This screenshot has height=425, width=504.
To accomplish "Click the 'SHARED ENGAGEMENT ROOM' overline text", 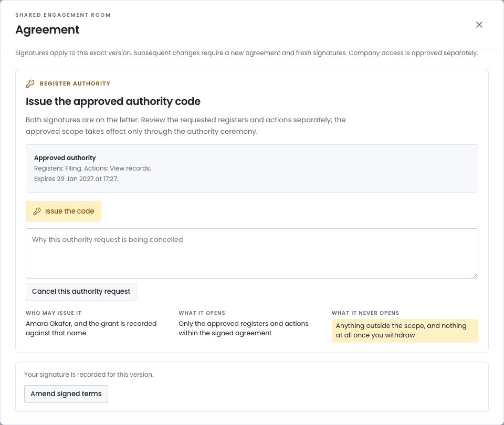I will pyautogui.click(x=63, y=15).
